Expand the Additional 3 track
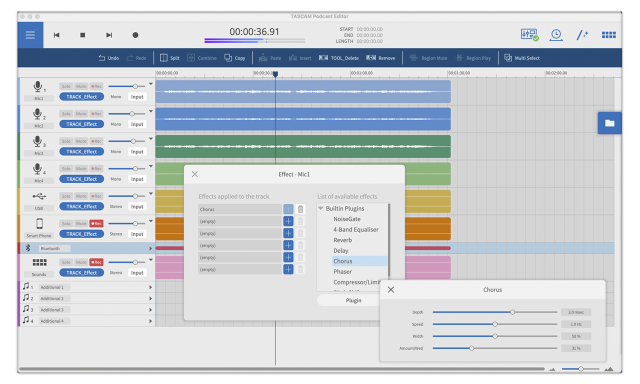Image resolution: width=640 pixels, height=384 pixels. [x=150, y=310]
